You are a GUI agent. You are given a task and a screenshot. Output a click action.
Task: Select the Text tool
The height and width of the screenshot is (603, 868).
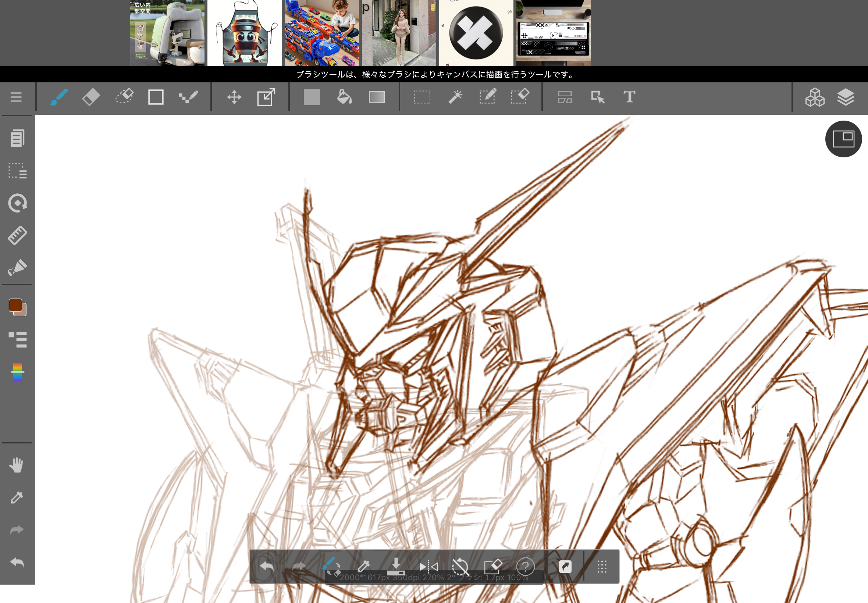tap(629, 97)
